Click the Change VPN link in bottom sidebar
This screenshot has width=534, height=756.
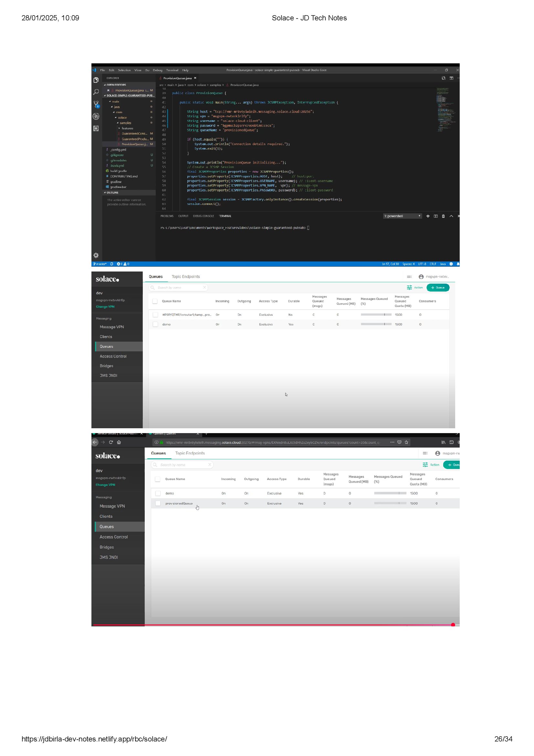(105, 485)
